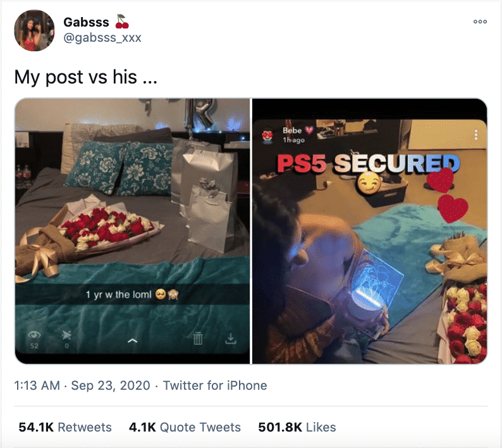Click the cherry emoji beside Gabsss
Image resolution: width=502 pixels, height=448 pixels.
(121, 22)
